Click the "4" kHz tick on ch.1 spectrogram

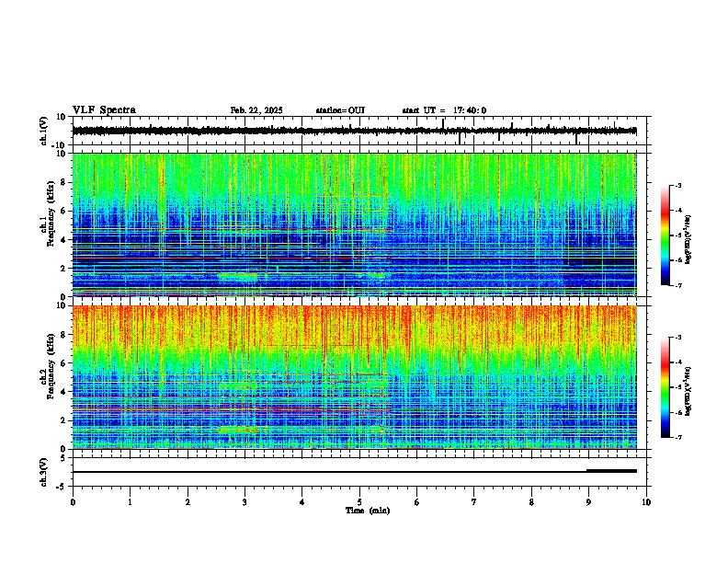point(63,240)
